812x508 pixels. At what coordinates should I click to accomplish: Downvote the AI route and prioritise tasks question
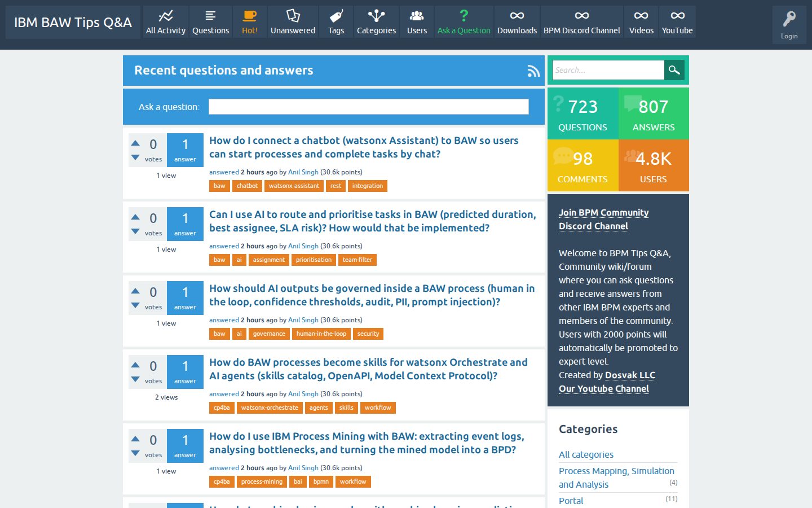135,231
